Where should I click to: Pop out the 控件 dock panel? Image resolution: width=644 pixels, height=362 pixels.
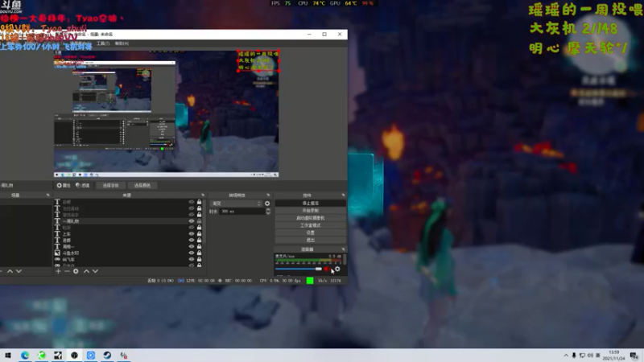pyautogui.click(x=344, y=195)
